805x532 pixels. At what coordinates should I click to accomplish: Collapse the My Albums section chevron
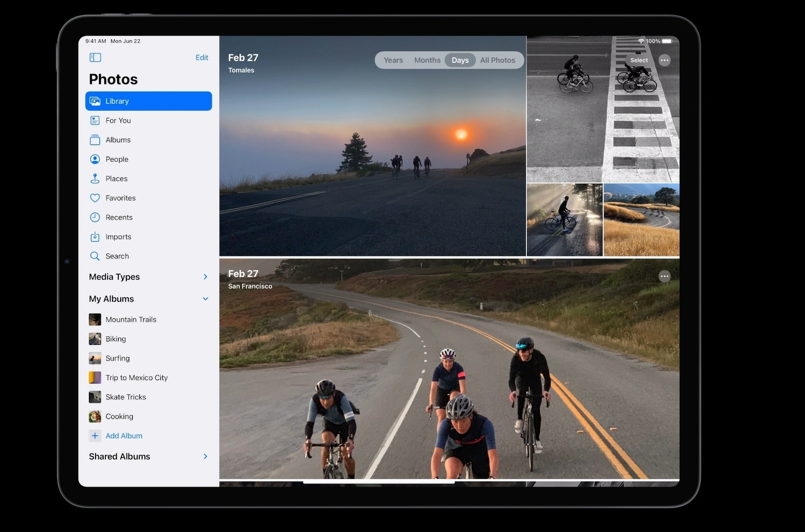205,299
